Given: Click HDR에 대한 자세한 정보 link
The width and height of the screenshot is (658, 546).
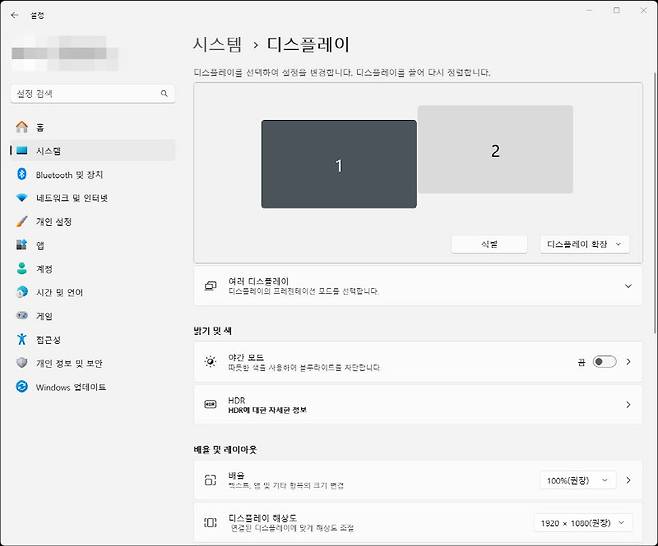Looking at the screenshot, I should (267, 410).
